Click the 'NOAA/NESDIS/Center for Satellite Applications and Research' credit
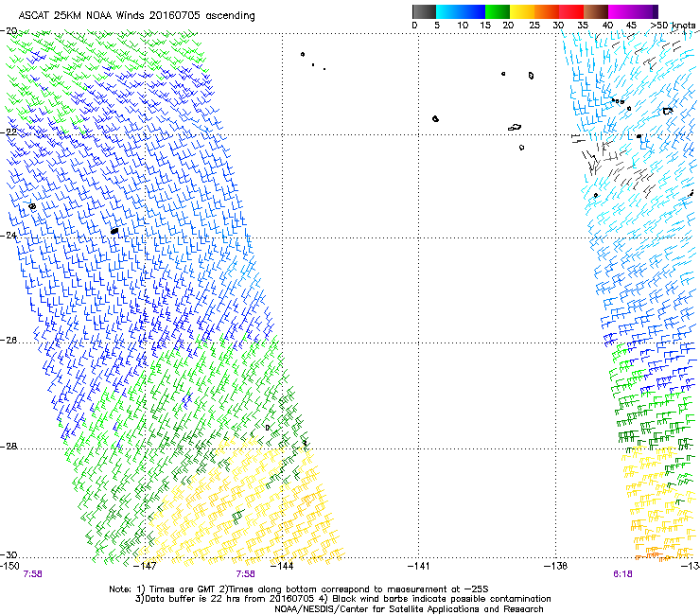 [x=409, y=609]
